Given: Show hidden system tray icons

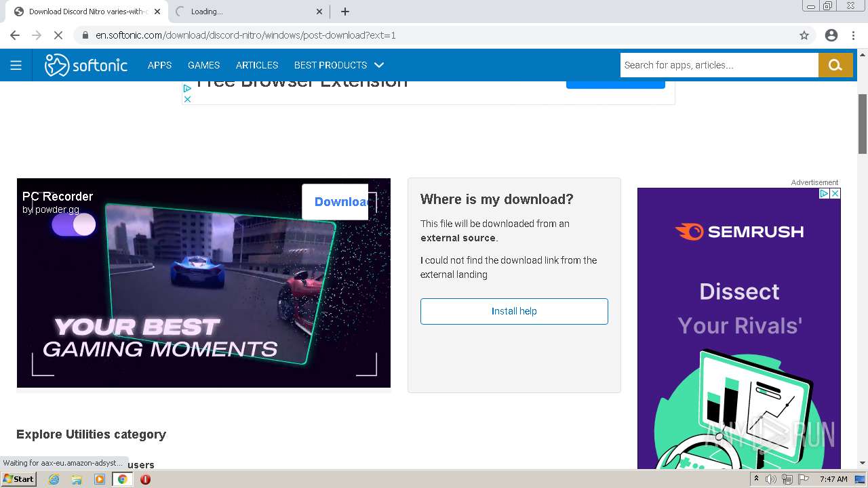Looking at the screenshot, I should point(756,479).
